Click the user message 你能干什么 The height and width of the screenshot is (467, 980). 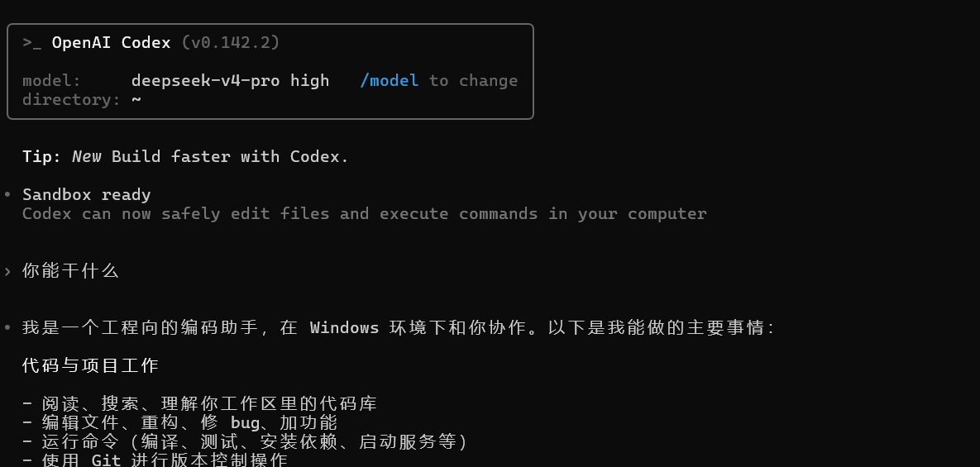(70, 271)
